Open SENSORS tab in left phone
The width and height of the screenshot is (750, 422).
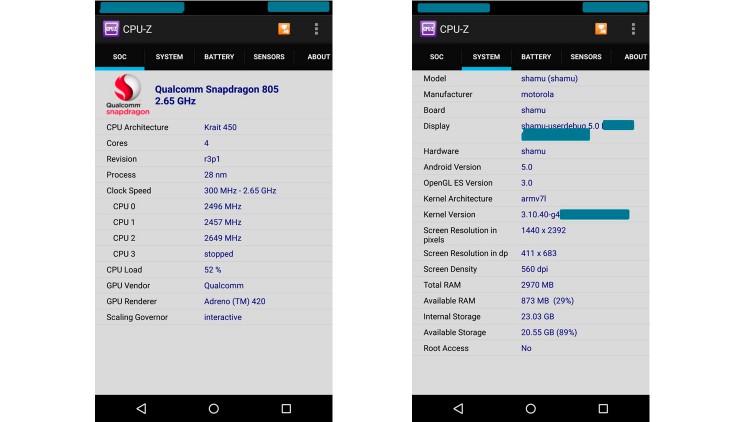(x=269, y=56)
